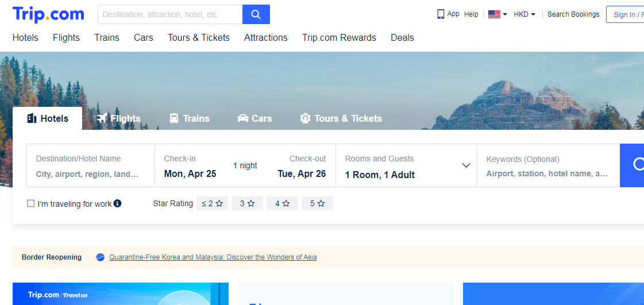This screenshot has height=305, width=644.
Task: Open Trip.com Rewards in navigation menu
Action: coord(339,38)
